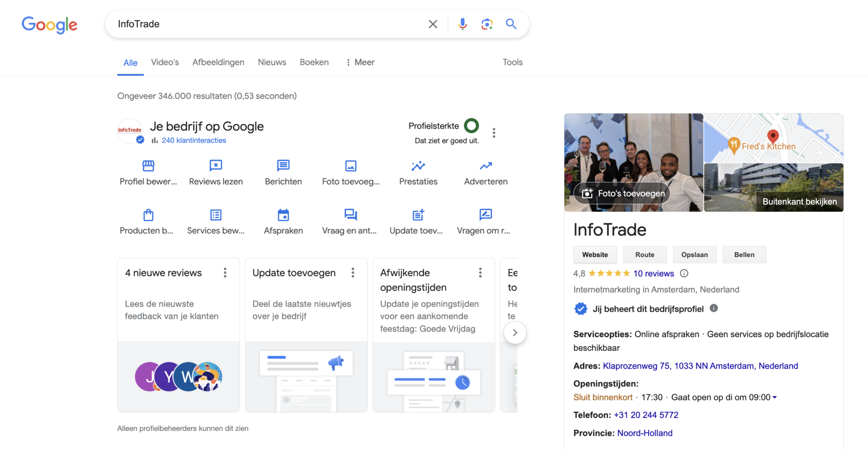This screenshot has width=868, height=450.
Task: Open Afspraken calendar icon
Action: [x=283, y=215]
